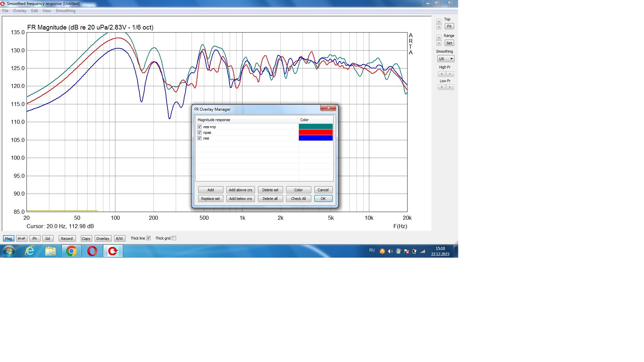Click the blue color swatch for лев
The width and height of the screenshot is (644, 362).
point(316,138)
